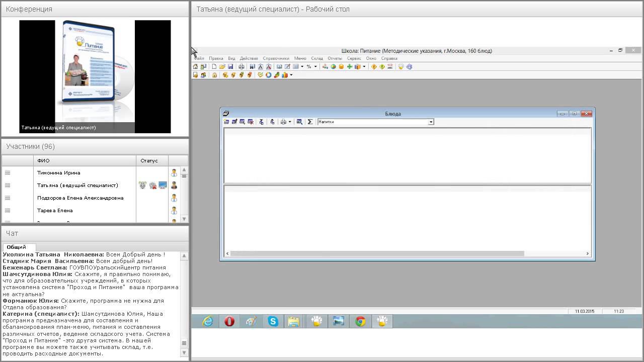This screenshot has width=644, height=362.
Task: Click the padlock icon in second toolbar row
Action: [x=214, y=75]
